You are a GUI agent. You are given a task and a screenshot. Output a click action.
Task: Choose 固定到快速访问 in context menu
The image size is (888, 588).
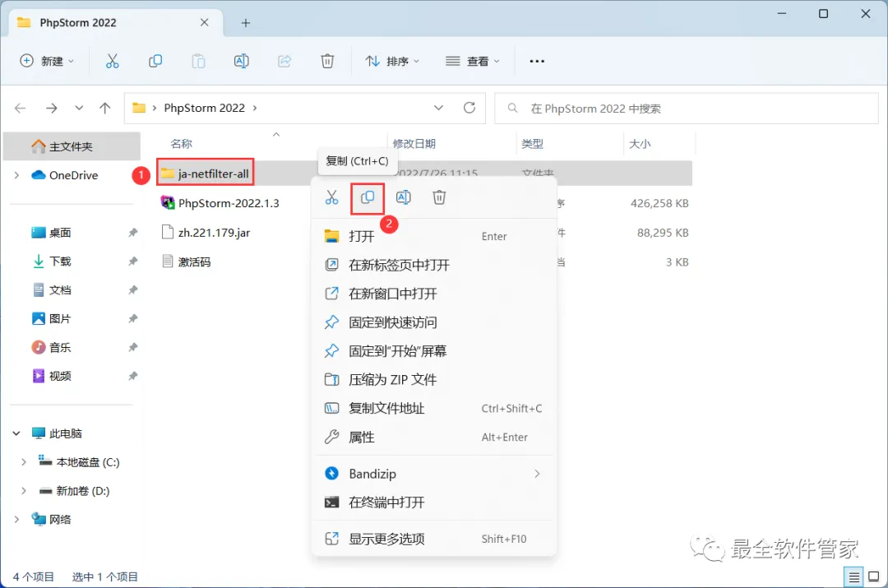click(434, 323)
